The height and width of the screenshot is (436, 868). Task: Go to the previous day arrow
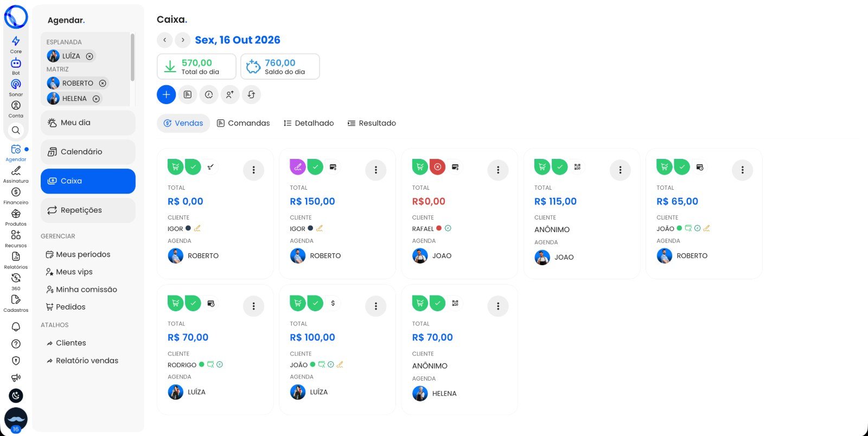[x=165, y=40]
